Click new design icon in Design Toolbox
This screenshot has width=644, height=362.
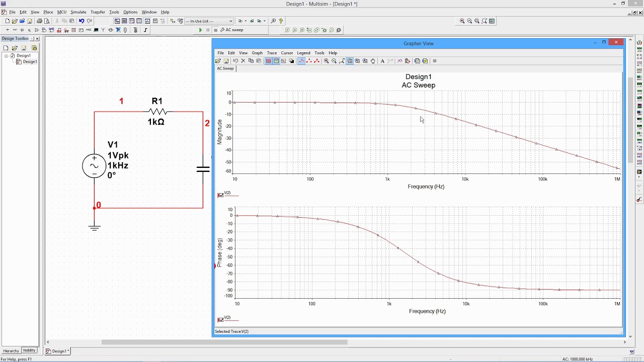(x=6, y=48)
